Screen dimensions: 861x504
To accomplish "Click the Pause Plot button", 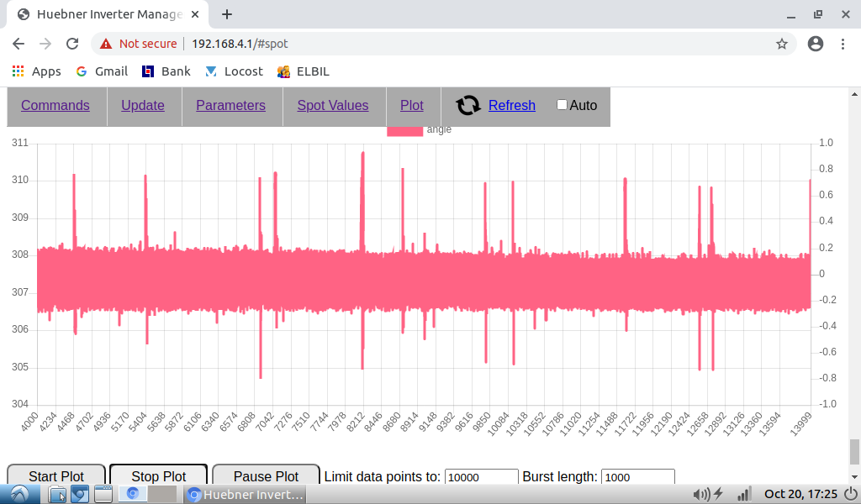I will [266, 475].
